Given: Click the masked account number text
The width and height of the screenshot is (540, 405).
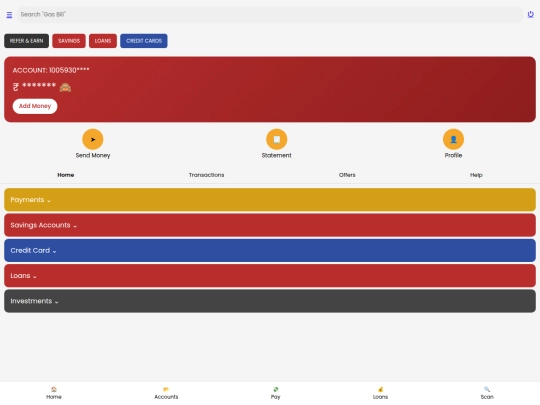Looking at the screenshot, I should (51, 70).
